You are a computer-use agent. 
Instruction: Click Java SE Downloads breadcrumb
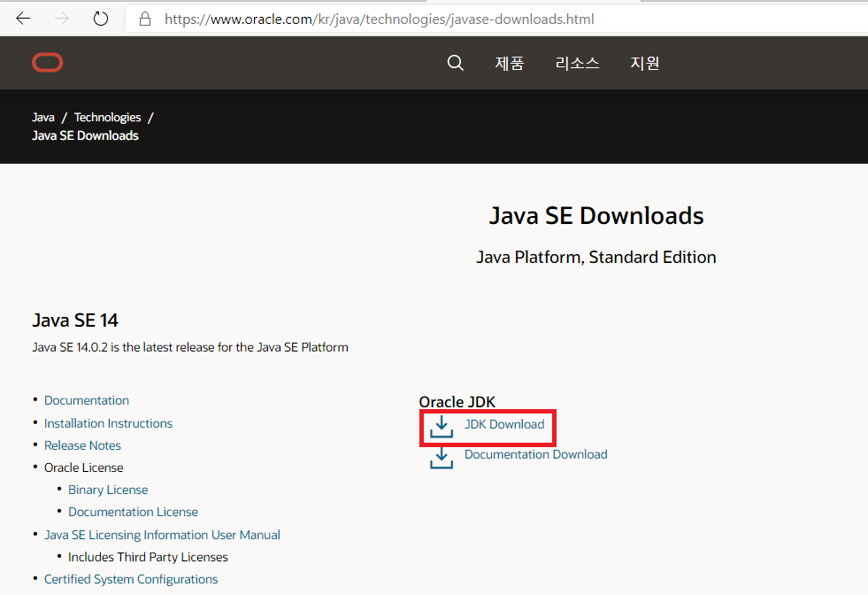[x=85, y=135]
